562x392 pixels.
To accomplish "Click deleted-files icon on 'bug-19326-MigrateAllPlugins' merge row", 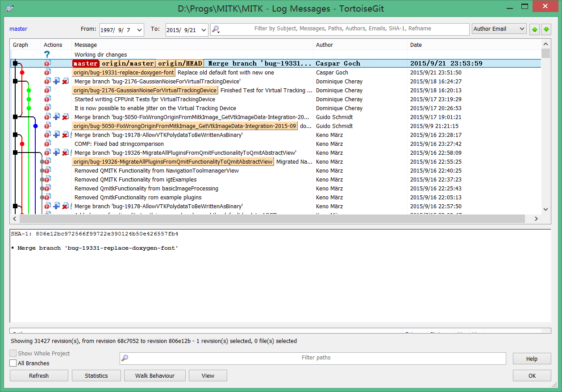I will pos(65,153).
